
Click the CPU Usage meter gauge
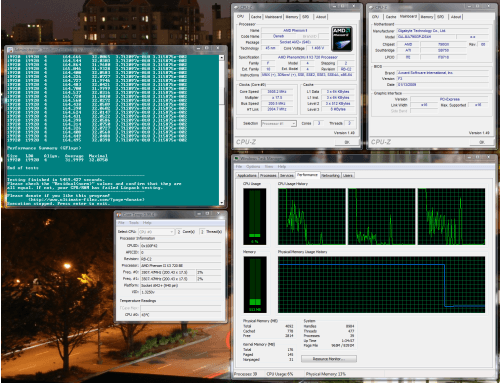[255, 216]
